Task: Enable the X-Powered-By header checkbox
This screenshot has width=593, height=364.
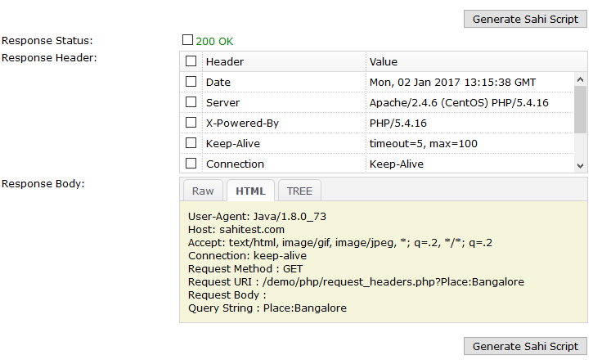Action: 191,123
